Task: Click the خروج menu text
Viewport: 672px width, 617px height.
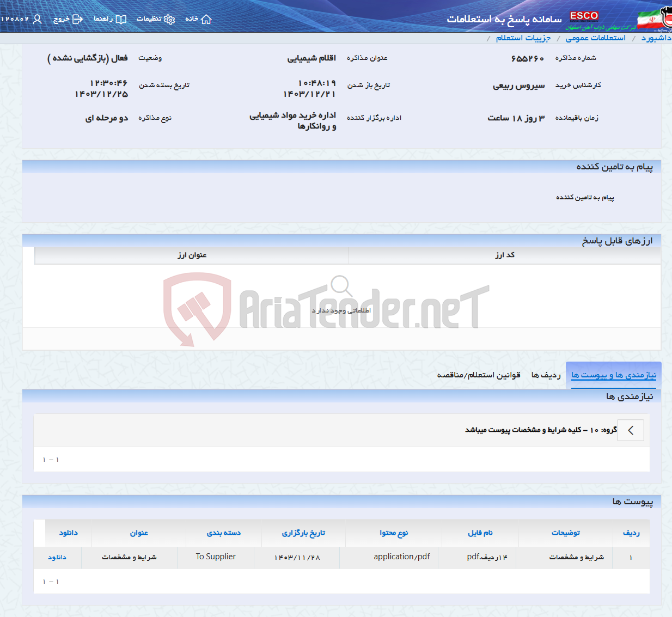Action: click(61, 19)
